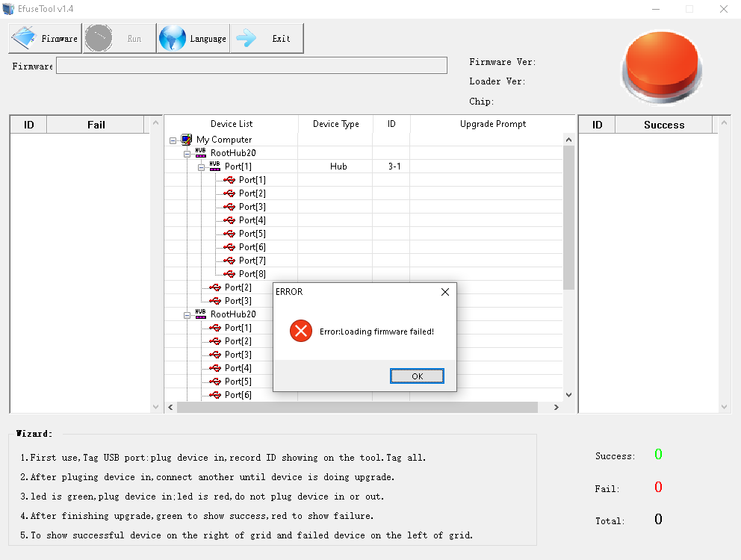
Task: Click the Device Type column header
Action: 335,124
